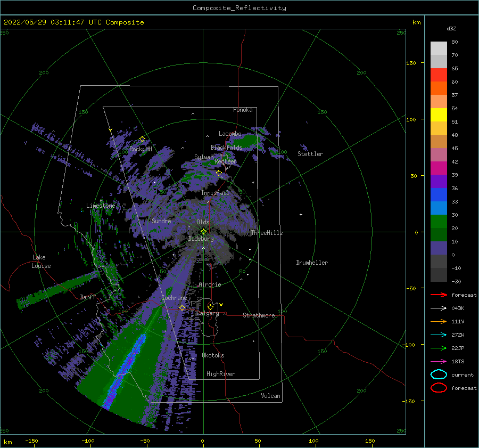Click the red forecast ellipse icon
Image resolution: width=479 pixels, height=448 pixels.
point(439,388)
